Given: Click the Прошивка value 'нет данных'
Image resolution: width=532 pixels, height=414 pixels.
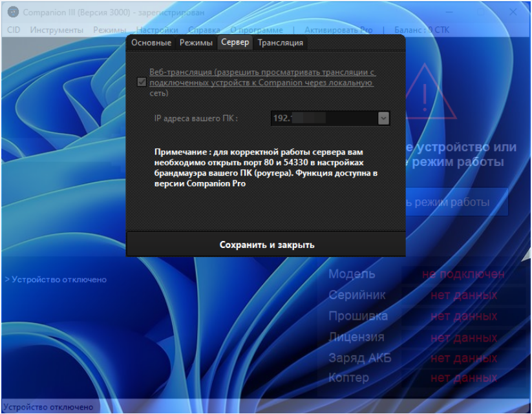Looking at the screenshot, I should point(464,316).
